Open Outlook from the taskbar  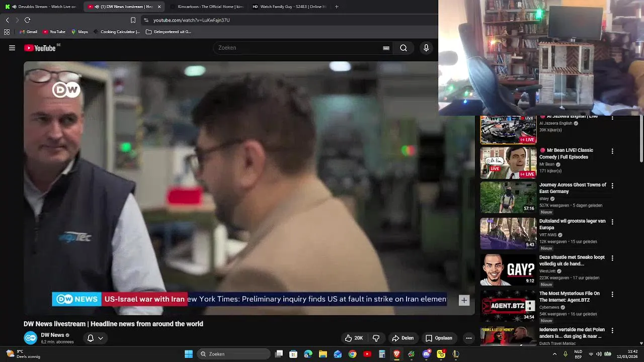pyautogui.click(x=338, y=354)
